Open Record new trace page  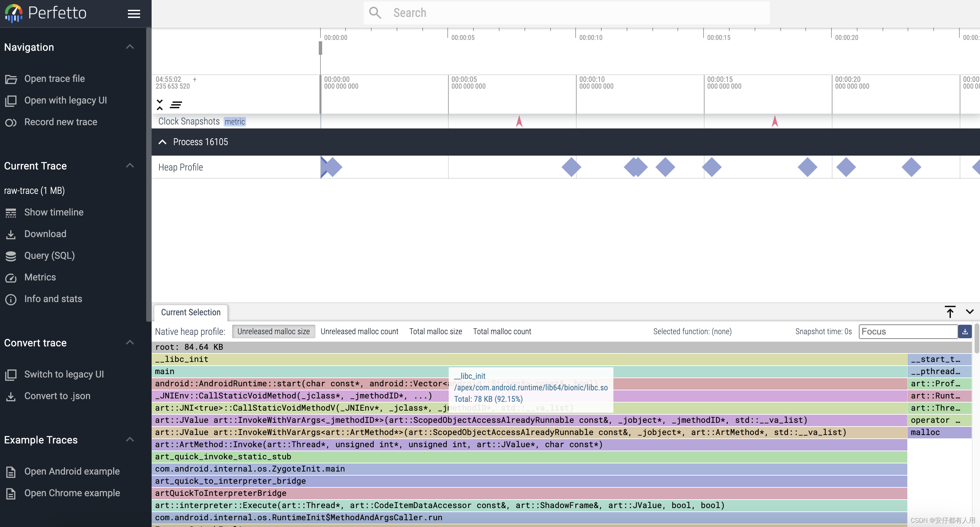click(x=61, y=122)
